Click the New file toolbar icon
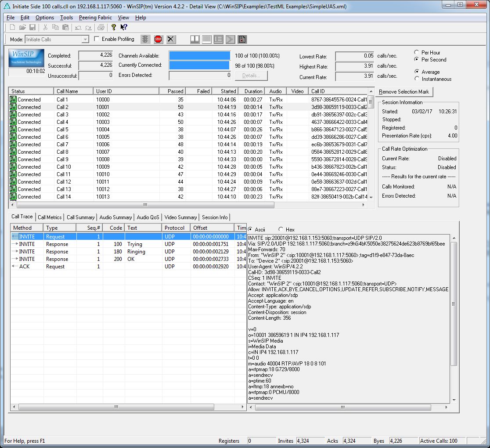Screen dimensions: 490x448 click(12, 27)
